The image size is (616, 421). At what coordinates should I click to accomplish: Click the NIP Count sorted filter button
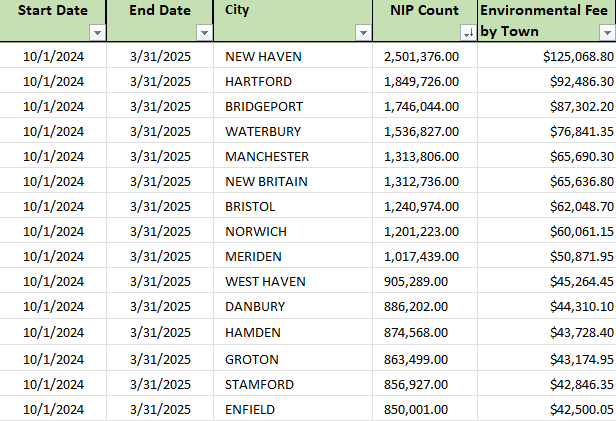[467, 33]
